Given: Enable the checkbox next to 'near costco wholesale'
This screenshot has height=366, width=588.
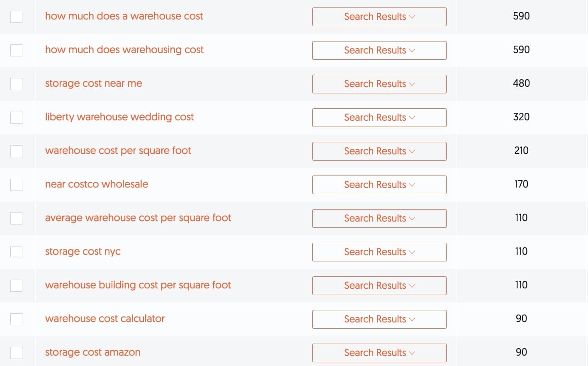Looking at the screenshot, I should tap(16, 185).
